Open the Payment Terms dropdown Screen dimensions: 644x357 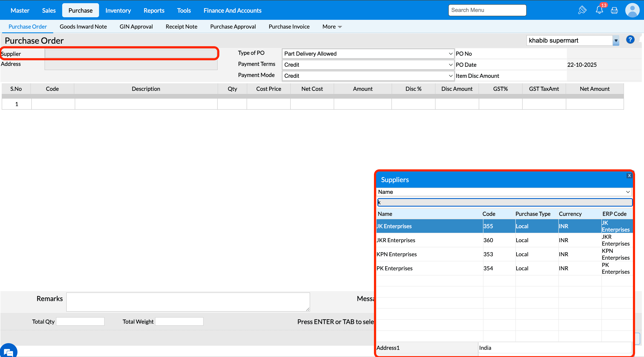coord(368,65)
